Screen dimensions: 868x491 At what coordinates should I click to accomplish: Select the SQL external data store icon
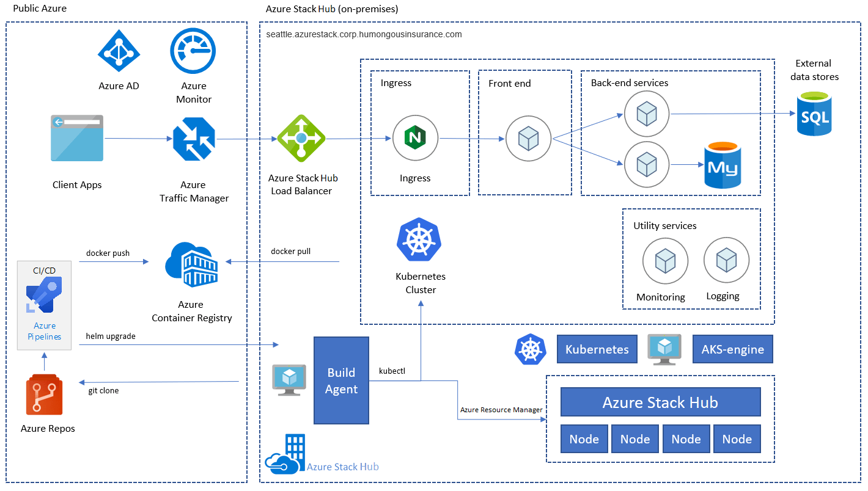point(814,114)
